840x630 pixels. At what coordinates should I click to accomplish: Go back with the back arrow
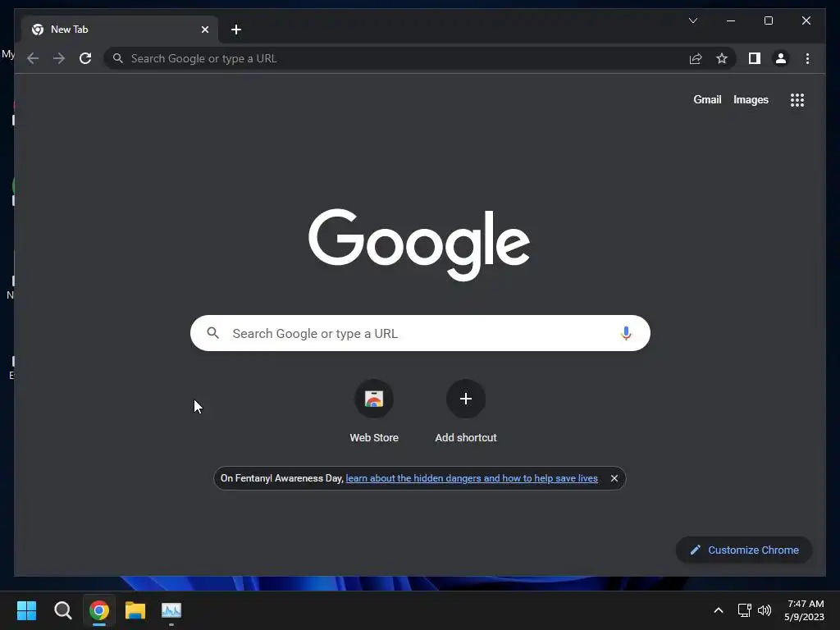point(33,58)
